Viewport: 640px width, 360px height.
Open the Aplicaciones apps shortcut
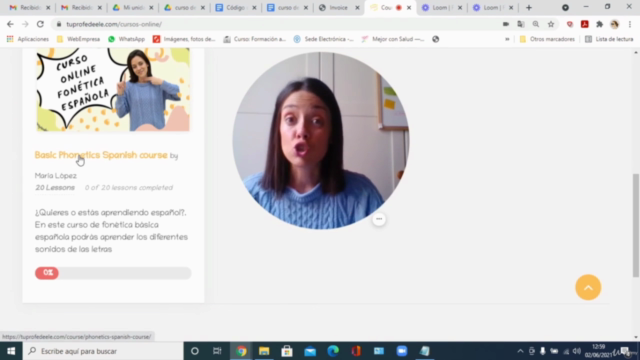(28, 39)
